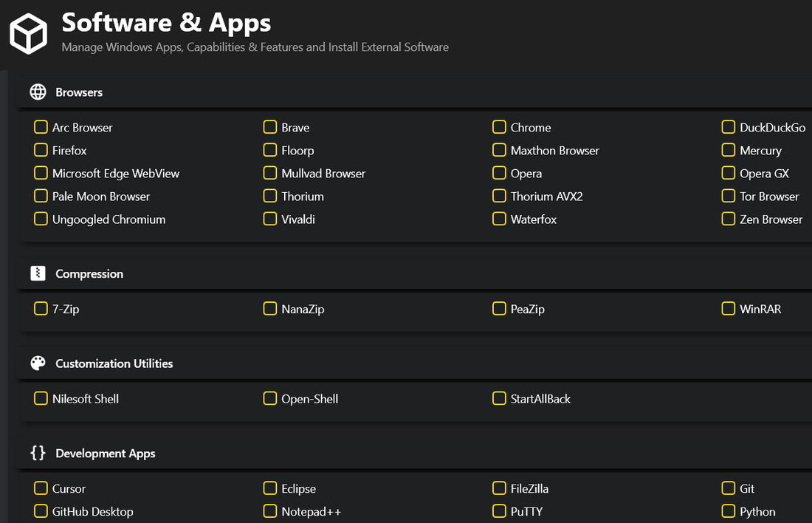The width and height of the screenshot is (812, 523).
Task: Check the 7-Zip checkbox
Action: pos(41,309)
